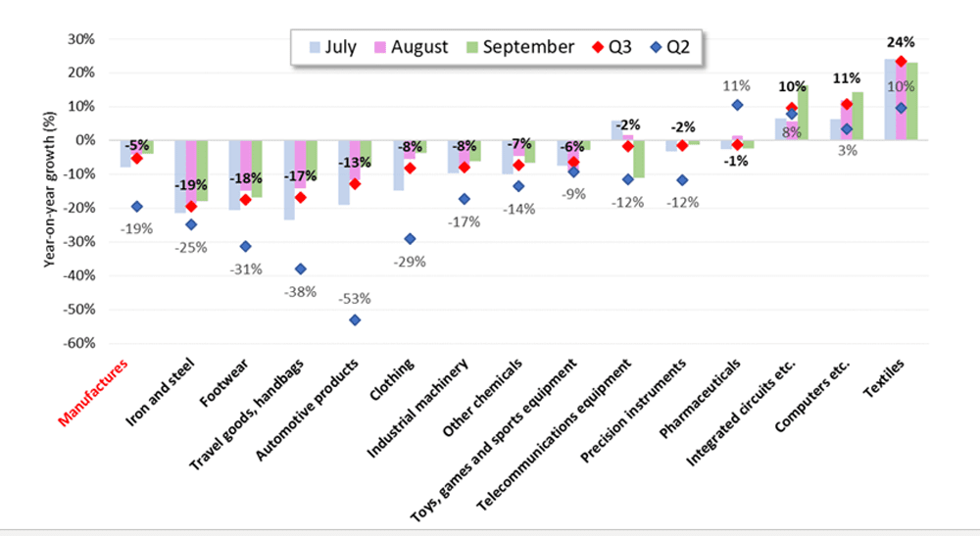Select the Q2 diamond labeled -38%
Image resolution: width=980 pixels, height=536 pixels.
(301, 268)
